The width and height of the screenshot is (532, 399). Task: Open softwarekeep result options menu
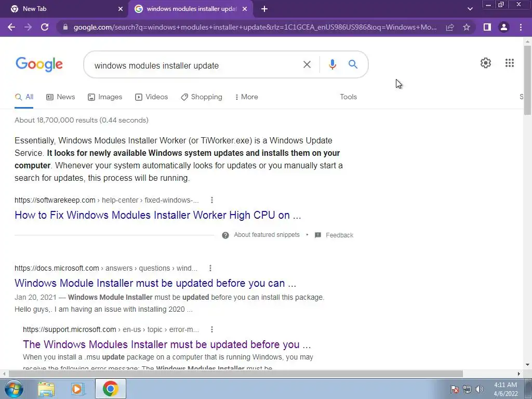click(x=212, y=200)
